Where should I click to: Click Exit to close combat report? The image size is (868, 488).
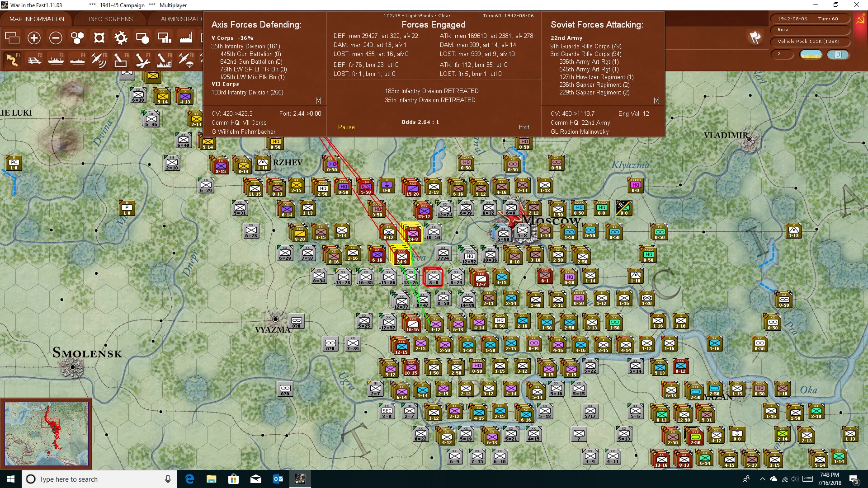click(524, 127)
